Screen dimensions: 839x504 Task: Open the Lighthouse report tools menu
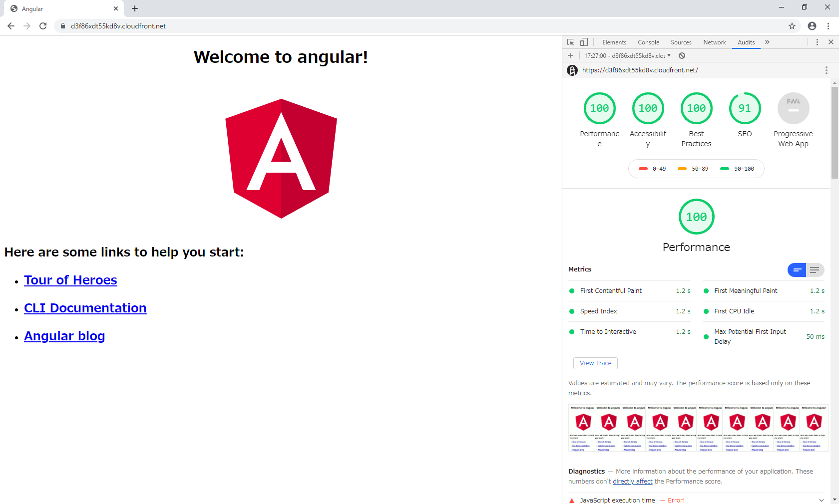tap(827, 70)
